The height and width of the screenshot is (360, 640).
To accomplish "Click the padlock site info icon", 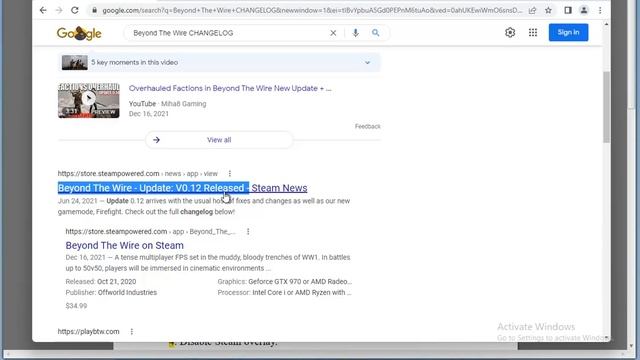I will point(94,10).
